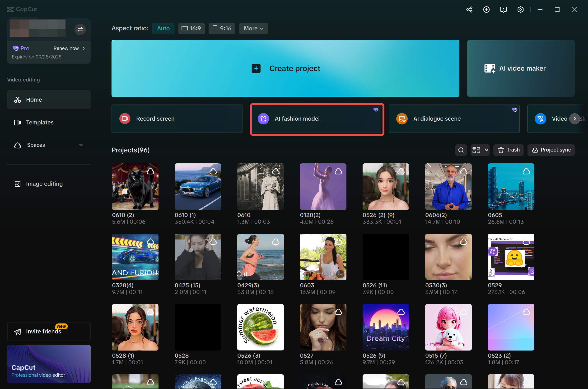
Task: Open the Dream City 0526 (9) project
Action: pyautogui.click(x=385, y=327)
